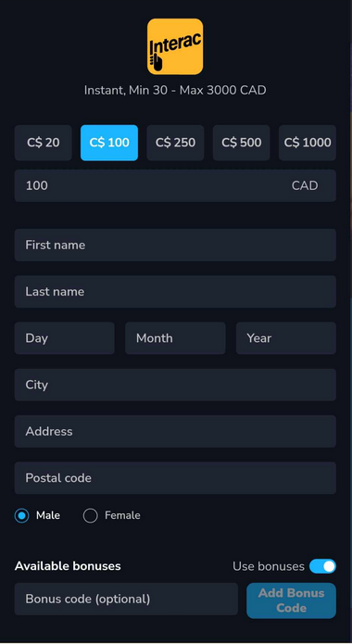Pick the C$ 250 amount option
This screenshot has width=352, height=644.
coord(175,143)
